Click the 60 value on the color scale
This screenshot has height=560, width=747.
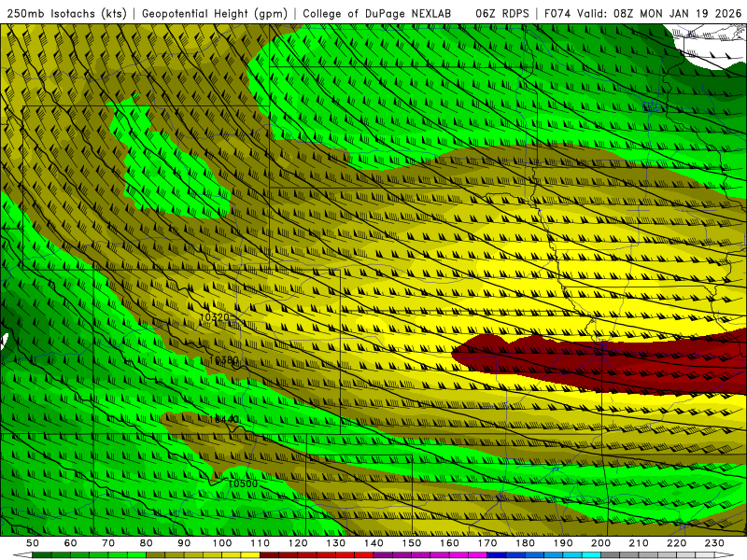71,543
